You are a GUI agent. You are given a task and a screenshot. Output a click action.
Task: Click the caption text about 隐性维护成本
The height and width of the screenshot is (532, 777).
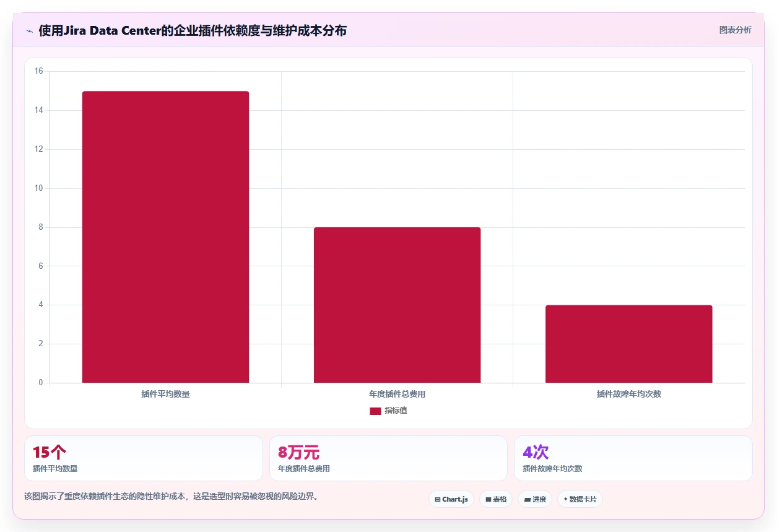pos(171,497)
